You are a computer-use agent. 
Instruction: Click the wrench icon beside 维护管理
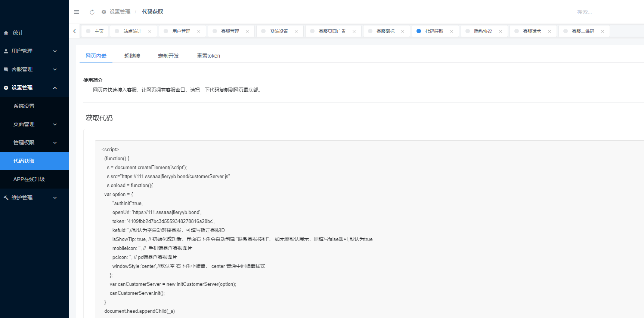(6, 198)
